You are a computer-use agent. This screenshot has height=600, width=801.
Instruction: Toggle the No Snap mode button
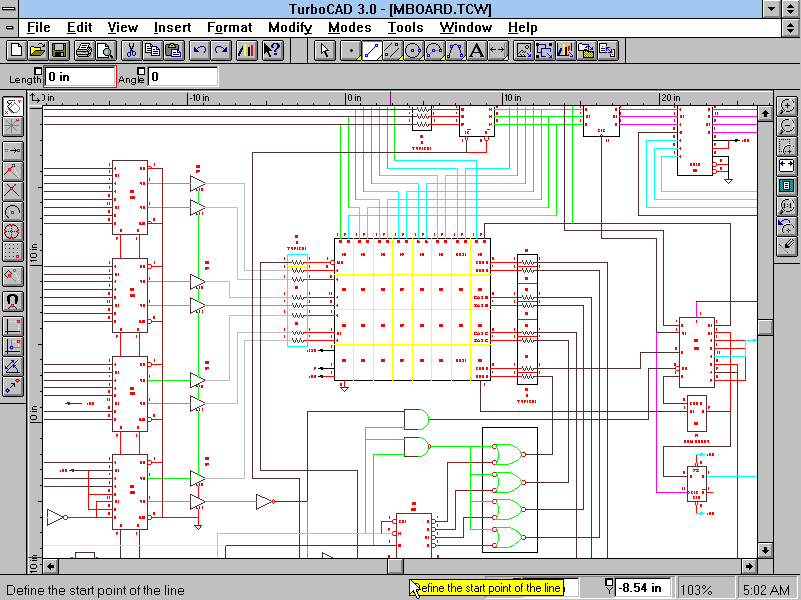pos(12,105)
